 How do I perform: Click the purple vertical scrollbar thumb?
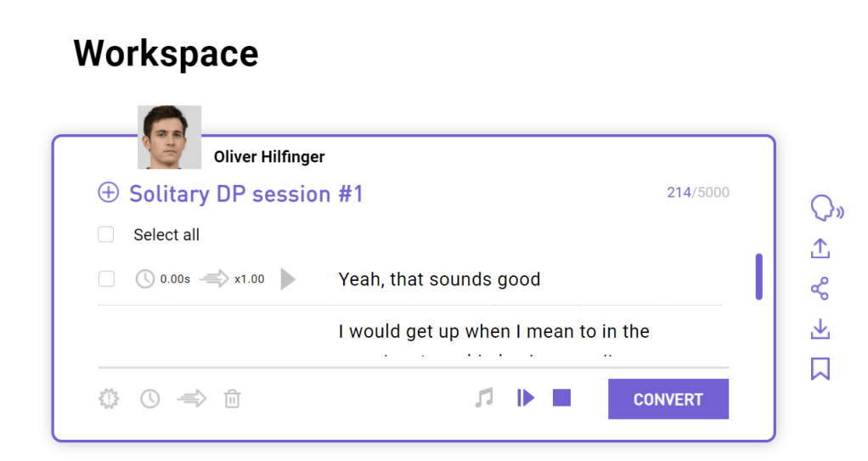click(758, 276)
